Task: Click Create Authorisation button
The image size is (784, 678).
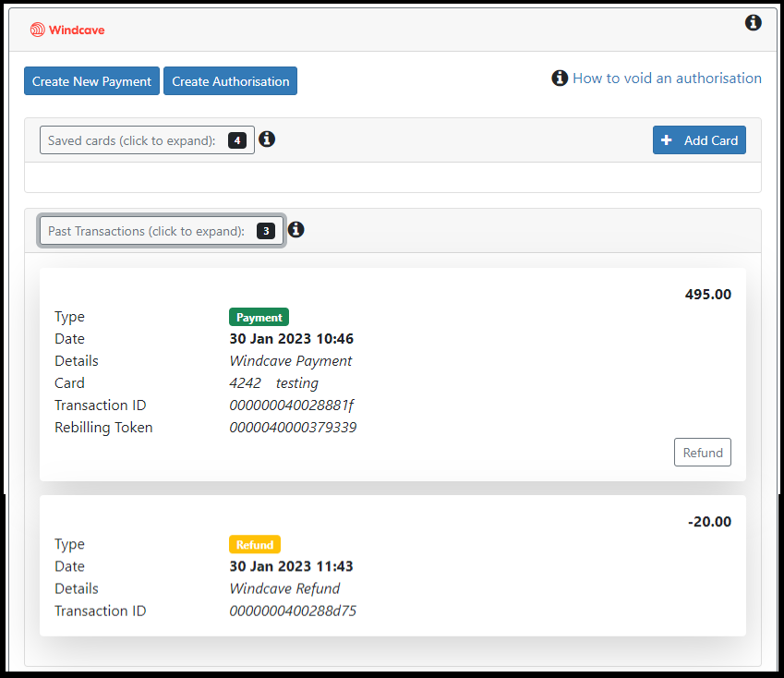Action: 231,81
